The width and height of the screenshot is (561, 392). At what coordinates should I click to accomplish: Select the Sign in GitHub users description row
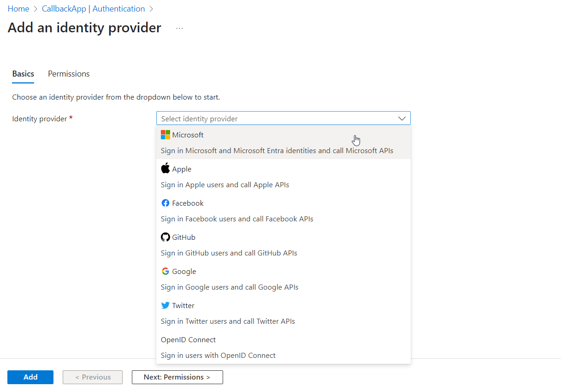click(x=229, y=253)
